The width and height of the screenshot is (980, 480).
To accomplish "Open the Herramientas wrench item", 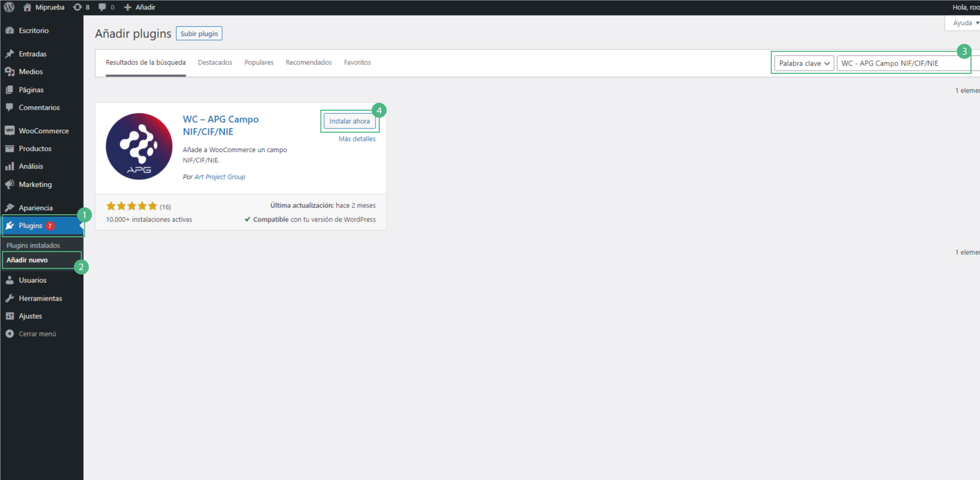I will pyautogui.click(x=40, y=299).
